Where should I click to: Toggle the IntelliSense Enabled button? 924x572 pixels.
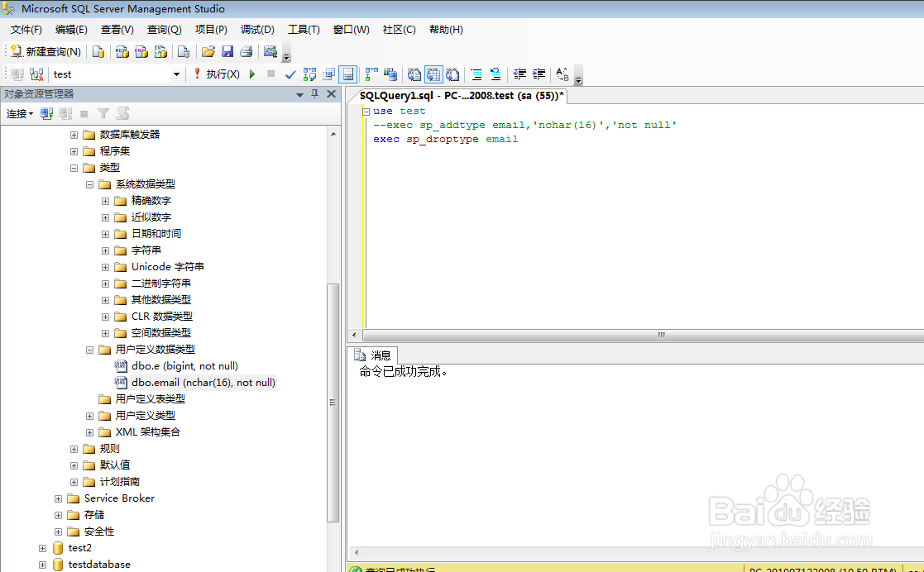pyautogui.click(x=348, y=74)
